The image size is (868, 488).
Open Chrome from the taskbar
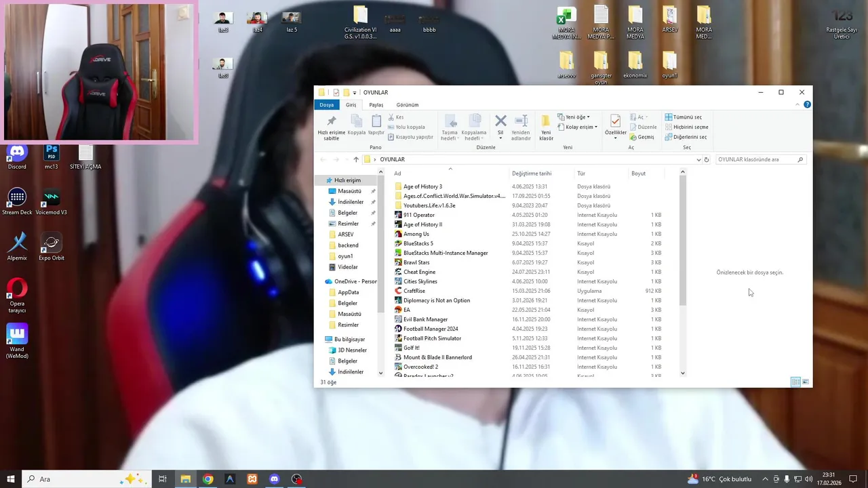pyautogui.click(x=208, y=479)
